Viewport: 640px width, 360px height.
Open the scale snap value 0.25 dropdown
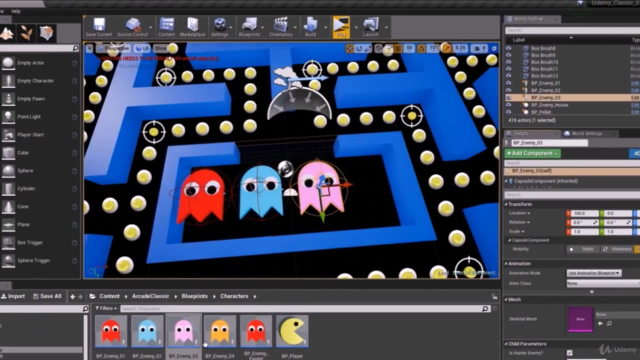[x=460, y=49]
